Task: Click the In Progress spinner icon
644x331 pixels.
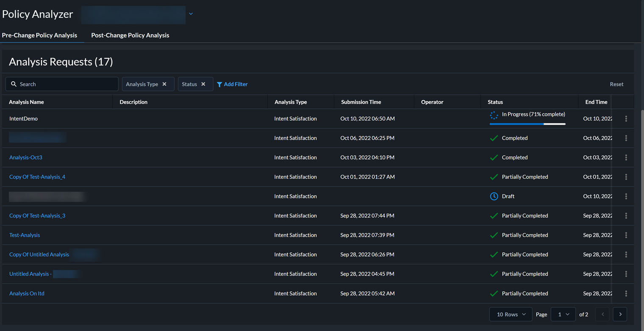Action: tap(494, 115)
